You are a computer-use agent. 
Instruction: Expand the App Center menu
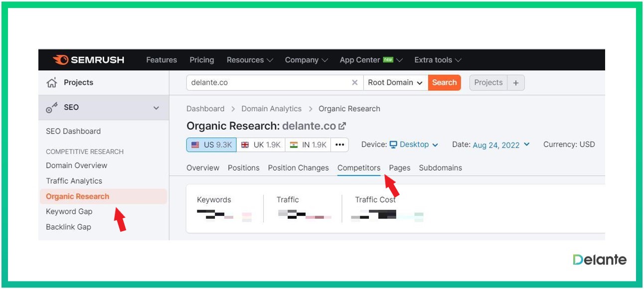[371, 60]
